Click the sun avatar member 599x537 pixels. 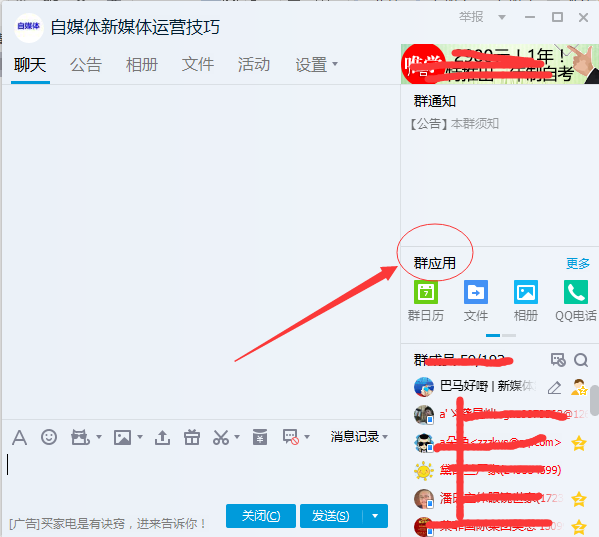tap(424, 471)
